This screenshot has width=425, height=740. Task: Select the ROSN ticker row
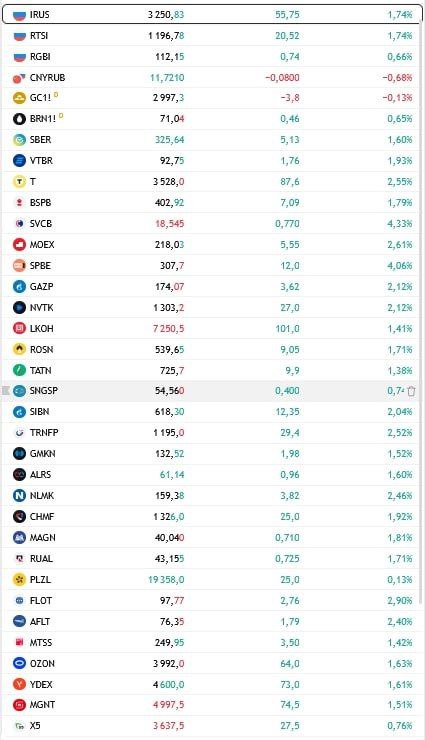(x=211, y=350)
